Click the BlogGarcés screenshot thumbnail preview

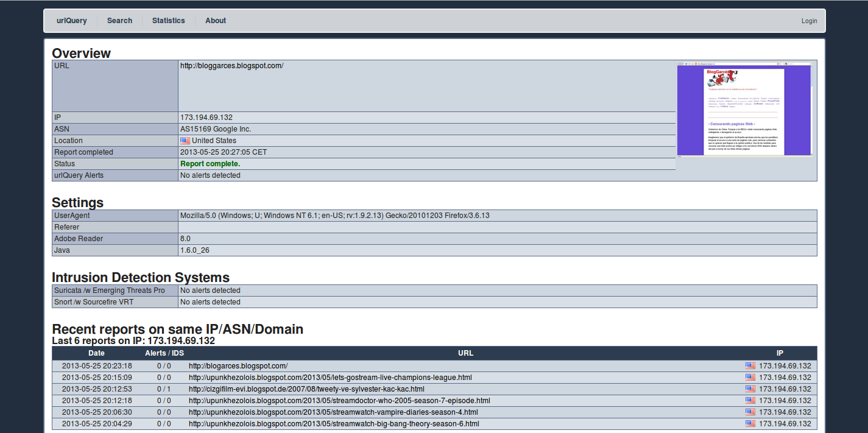744,110
